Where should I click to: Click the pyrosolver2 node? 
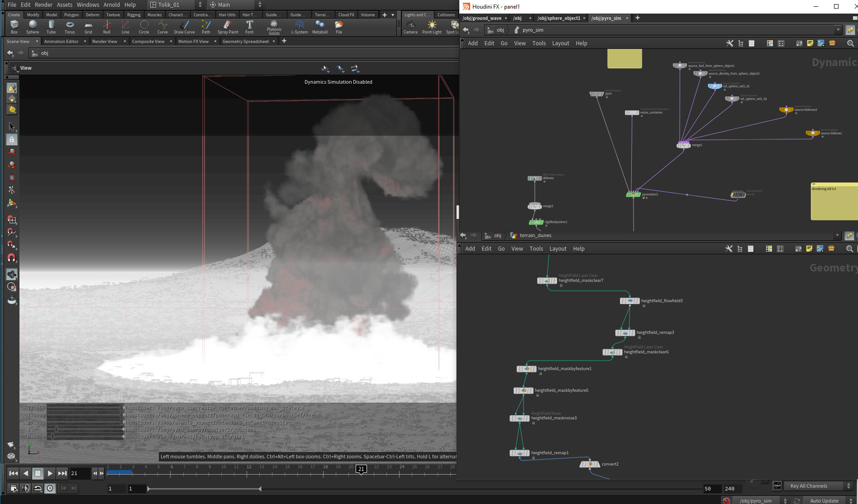pos(633,195)
